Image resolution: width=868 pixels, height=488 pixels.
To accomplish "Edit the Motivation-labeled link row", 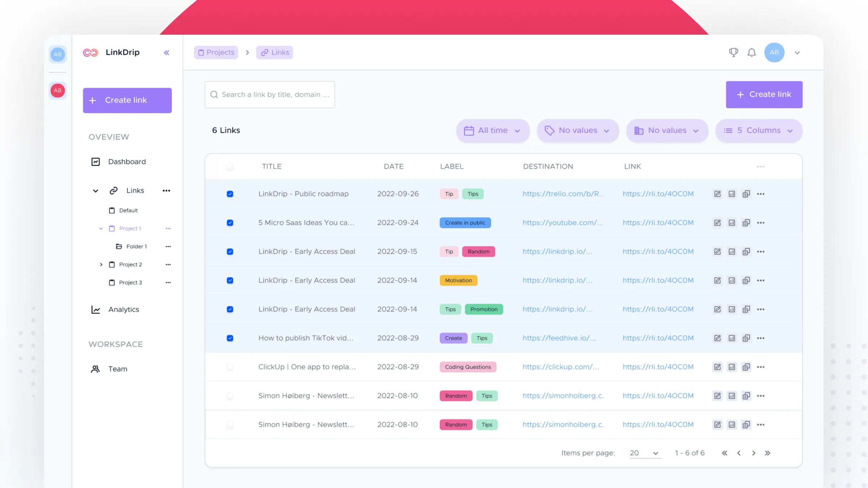I will click(717, 281).
